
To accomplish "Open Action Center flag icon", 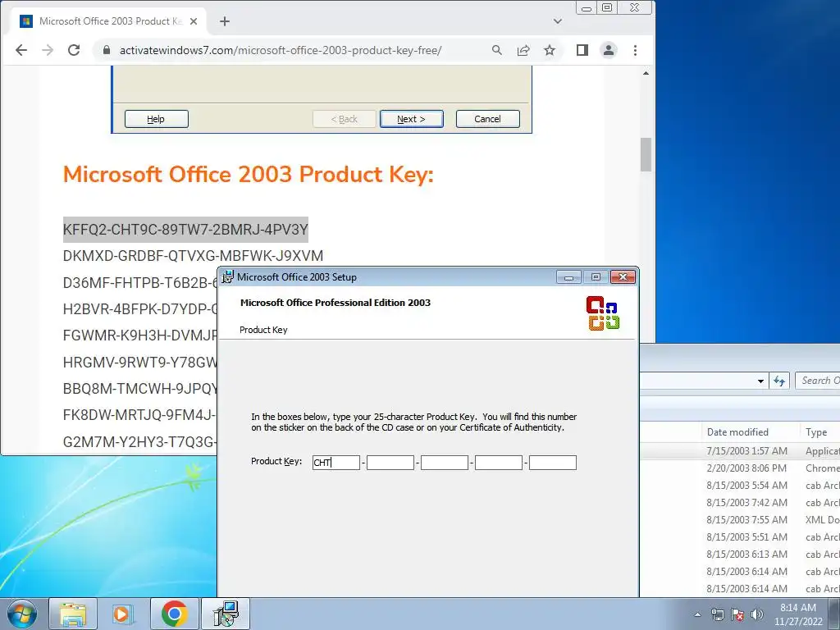I will pyautogui.click(x=737, y=614).
